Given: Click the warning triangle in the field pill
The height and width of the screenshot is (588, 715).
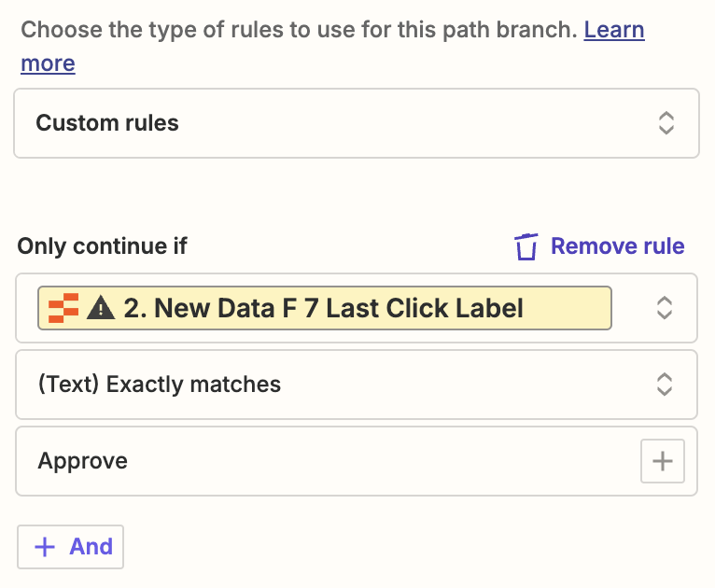Looking at the screenshot, I should (x=100, y=308).
